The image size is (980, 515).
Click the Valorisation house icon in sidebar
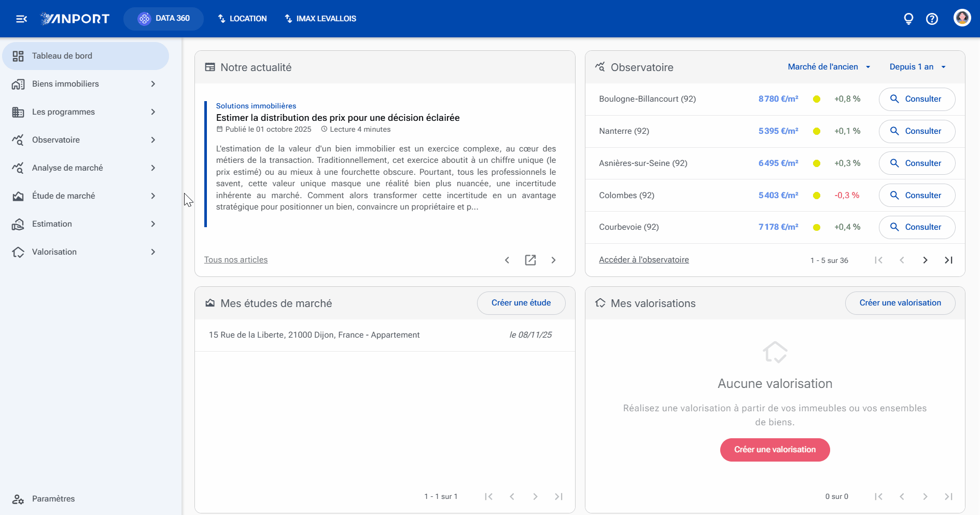click(x=18, y=252)
